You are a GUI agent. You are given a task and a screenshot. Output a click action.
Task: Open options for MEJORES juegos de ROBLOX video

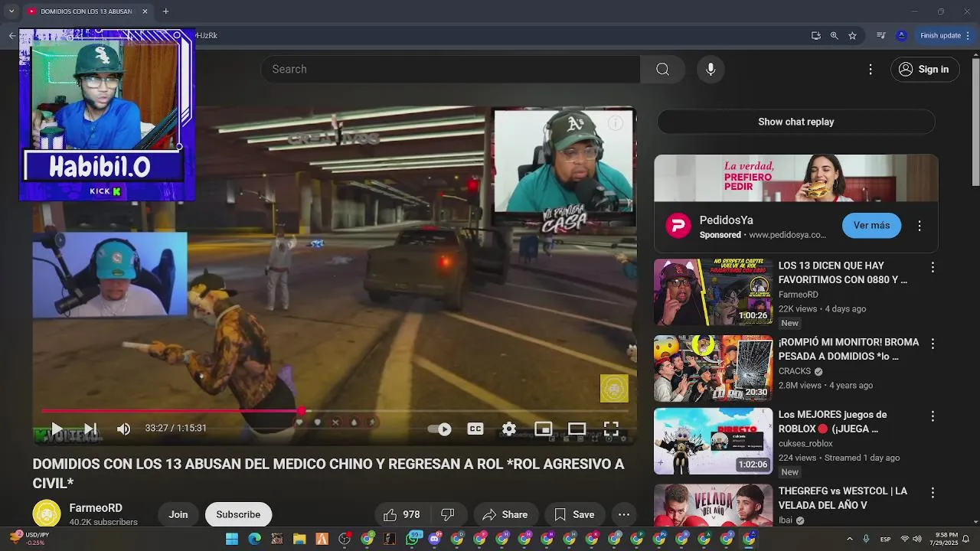[933, 416]
